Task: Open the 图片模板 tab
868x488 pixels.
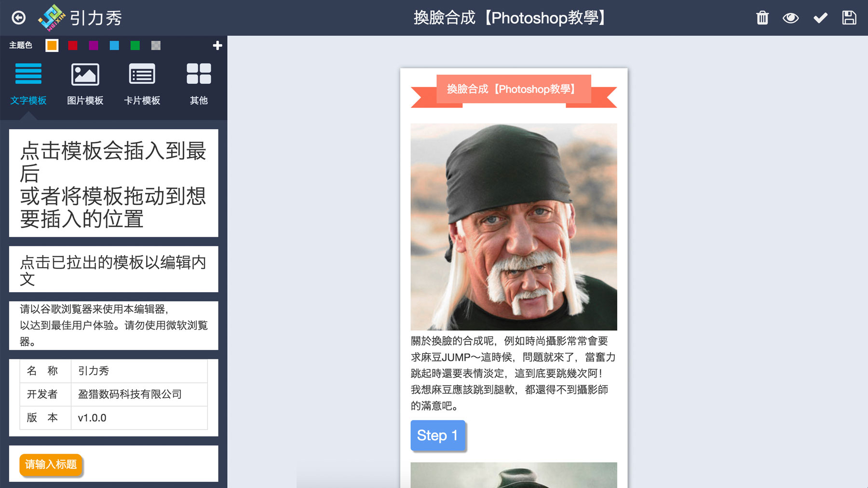Action: coord(85,84)
